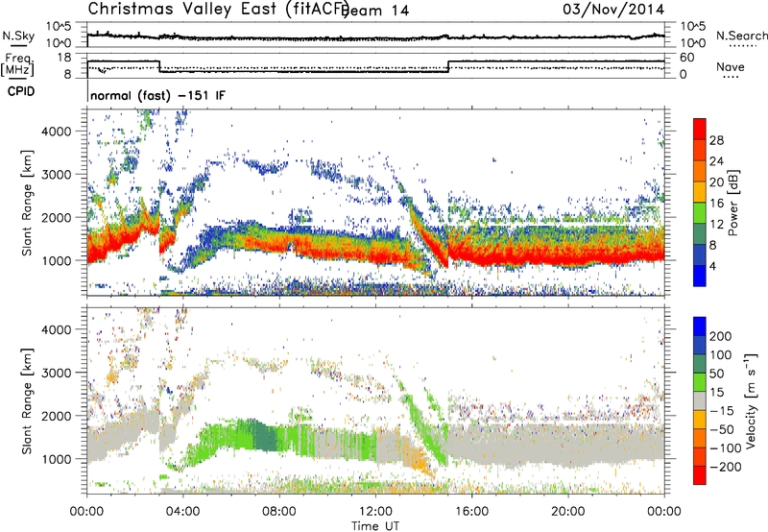Viewport: 768px width, 532px height.
Task: Click the '08:00' time axis tick label
Action: (279, 512)
